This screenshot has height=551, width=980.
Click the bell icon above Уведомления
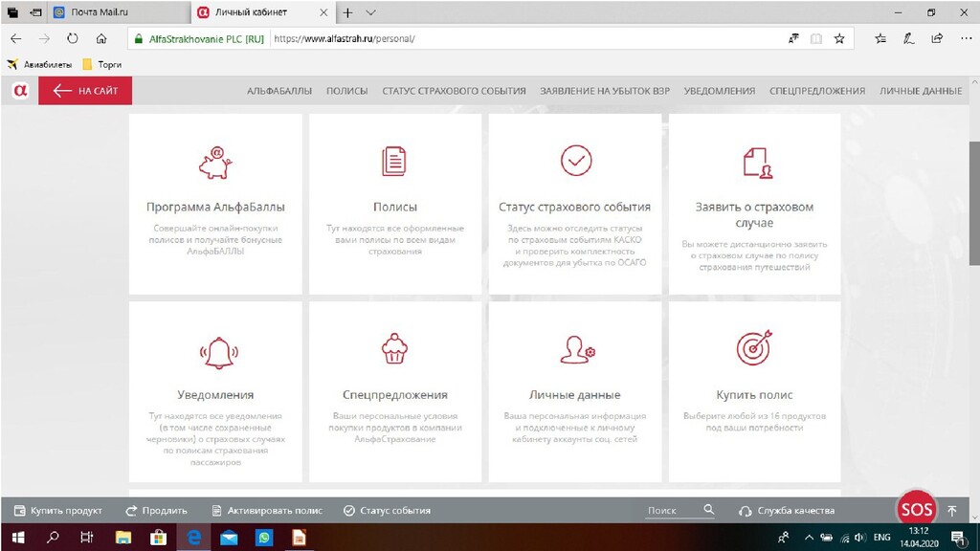coord(219,353)
